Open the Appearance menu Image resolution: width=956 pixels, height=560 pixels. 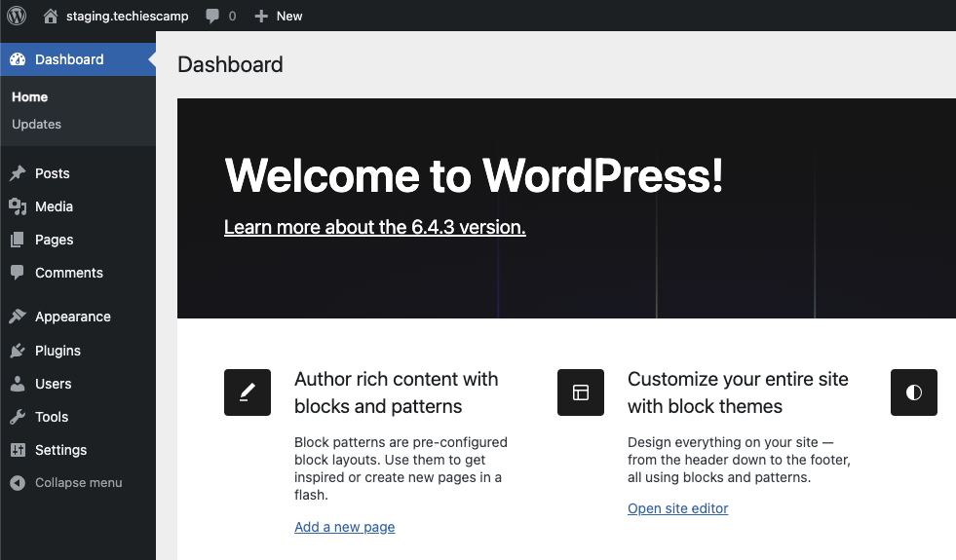point(72,317)
